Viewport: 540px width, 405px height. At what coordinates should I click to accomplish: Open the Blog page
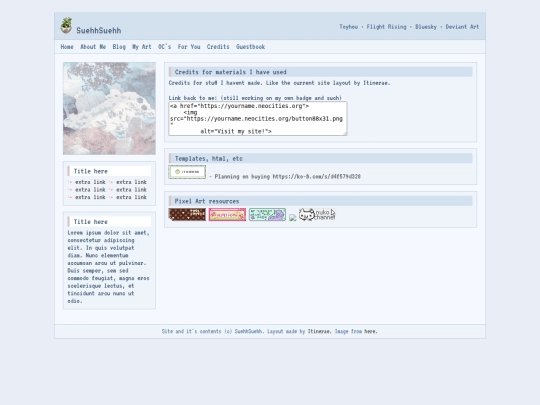click(119, 46)
